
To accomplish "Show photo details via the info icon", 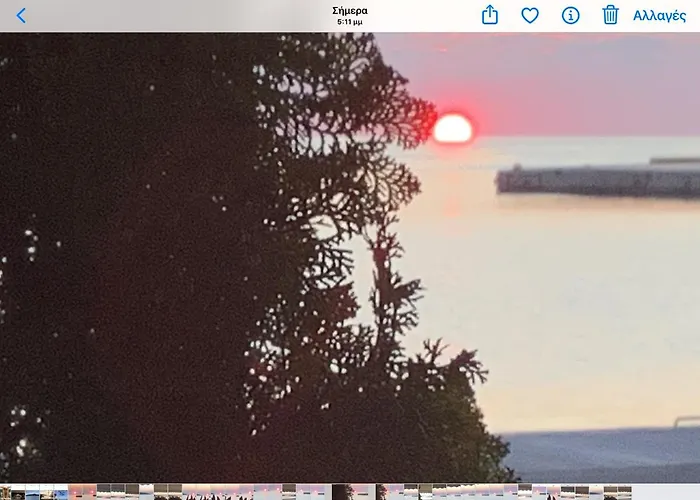I will 570,15.
